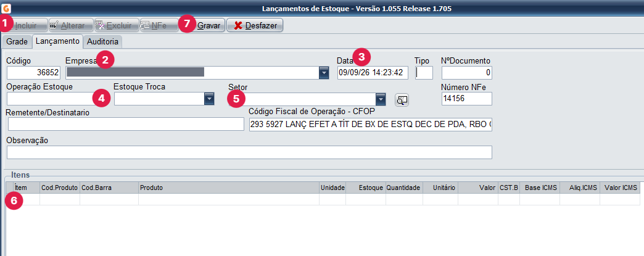Save with the Gravar button
Viewport: 644px width, 256px height.
[204, 25]
